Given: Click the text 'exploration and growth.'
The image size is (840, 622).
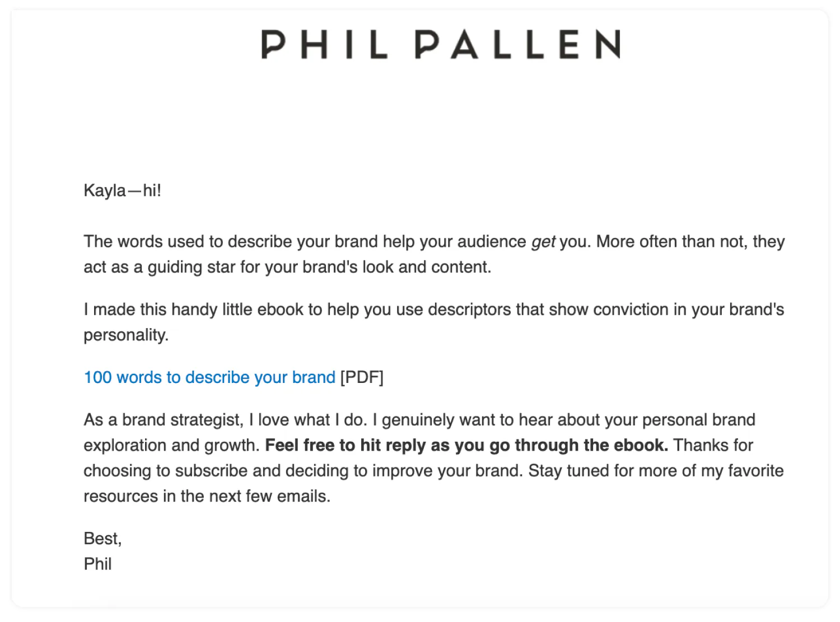Looking at the screenshot, I should [171, 446].
